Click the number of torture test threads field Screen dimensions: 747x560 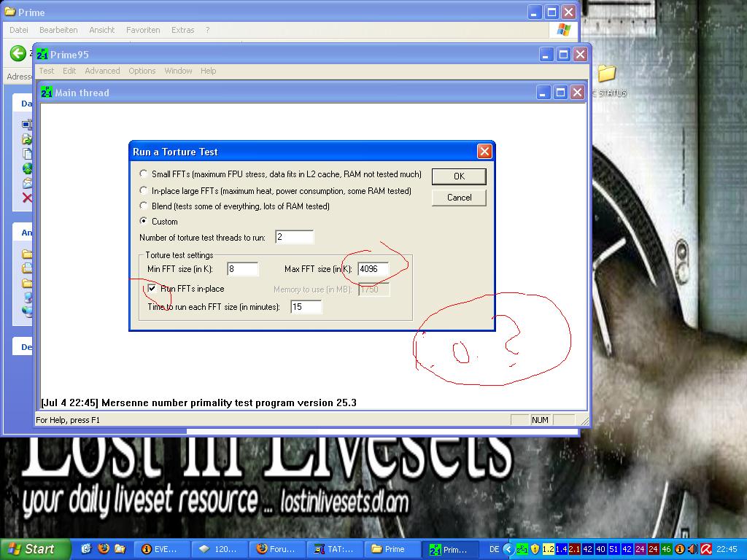(x=295, y=237)
